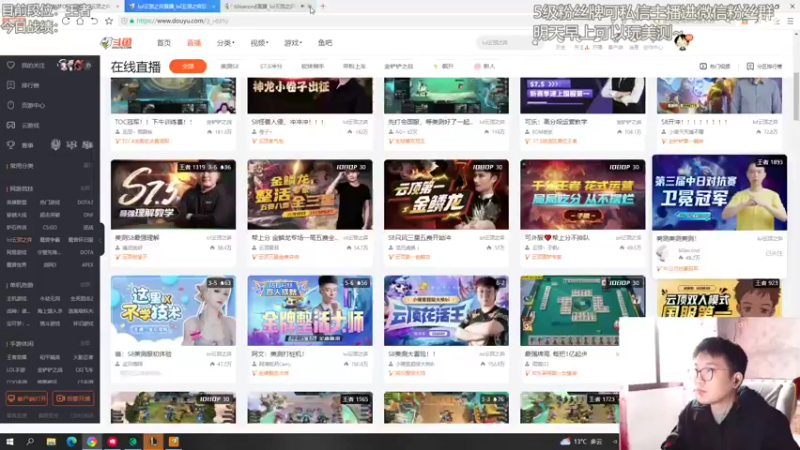Open a new browser tab with plus
800x450 pixels.
tap(323, 6)
